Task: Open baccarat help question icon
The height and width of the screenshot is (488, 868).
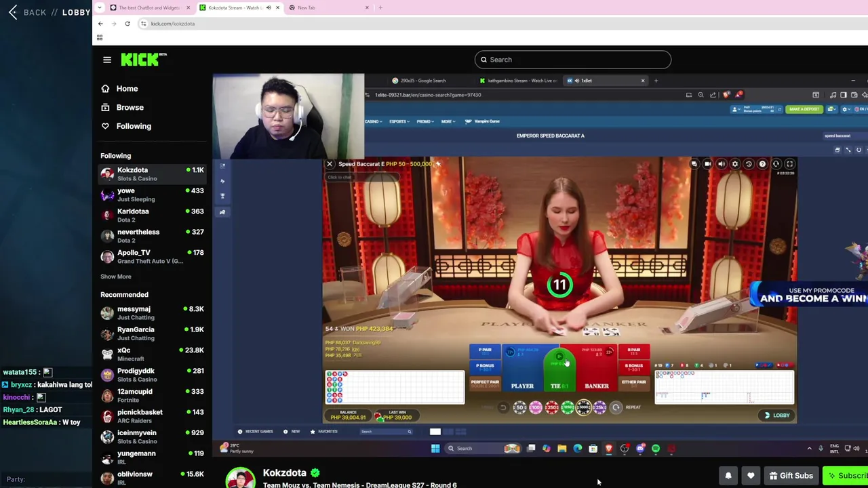Action: pyautogui.click(x=762, y=164)
